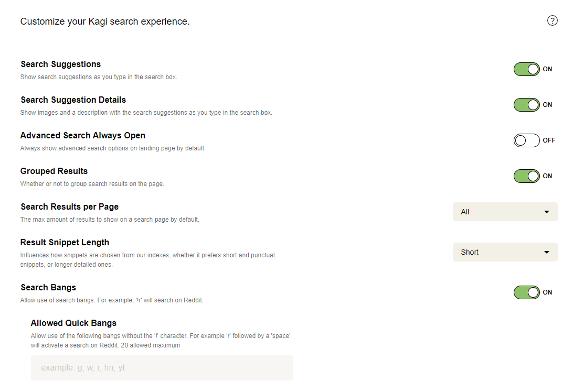Turn off the Search Suggestions toggle
The height and width of the screenshot is (392, 584).
pyautogui.click(x=526, y=69)
